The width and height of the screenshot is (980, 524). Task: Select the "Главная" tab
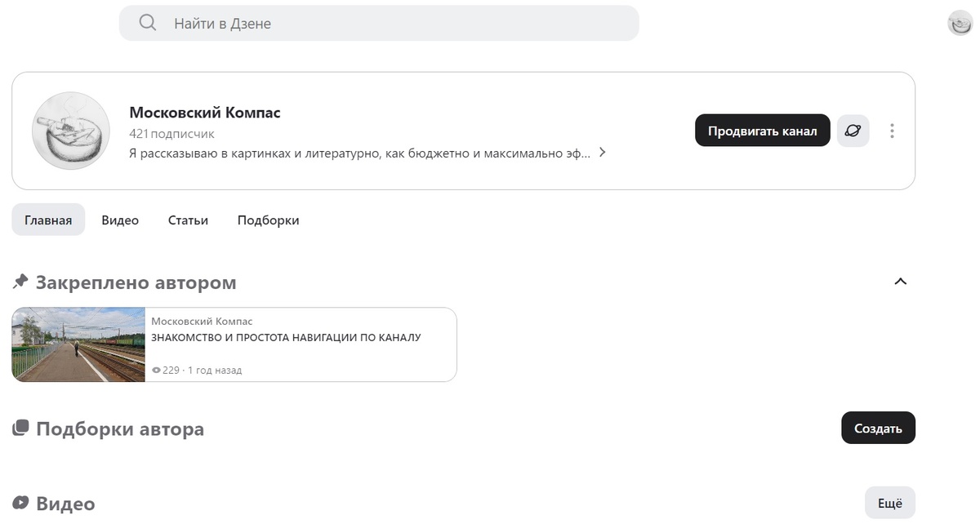coord(48,220)
